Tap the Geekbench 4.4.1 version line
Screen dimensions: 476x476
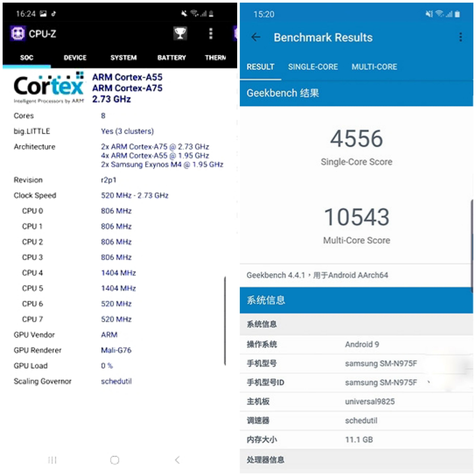coord(317,275)
